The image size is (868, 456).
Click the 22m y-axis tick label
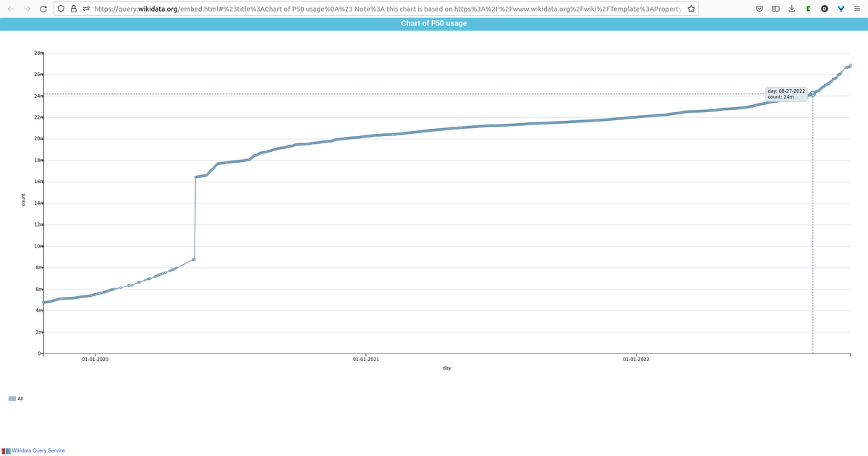pos(38,117)
